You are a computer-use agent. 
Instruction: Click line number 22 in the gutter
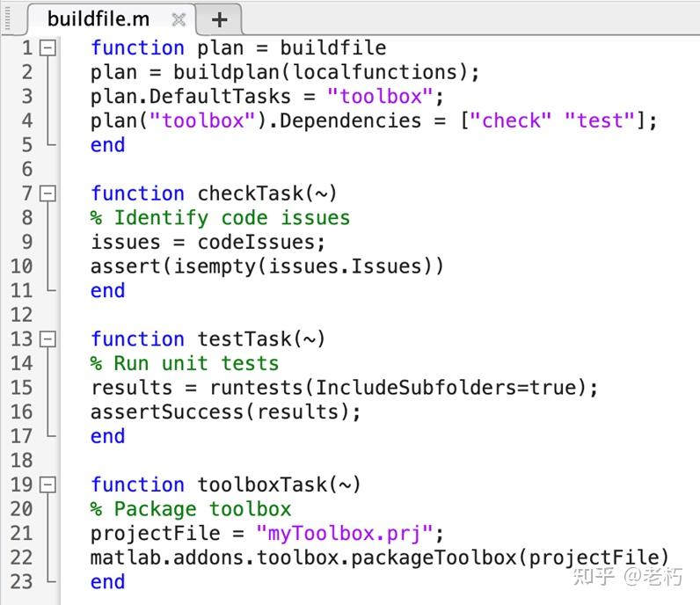[21, 558]
